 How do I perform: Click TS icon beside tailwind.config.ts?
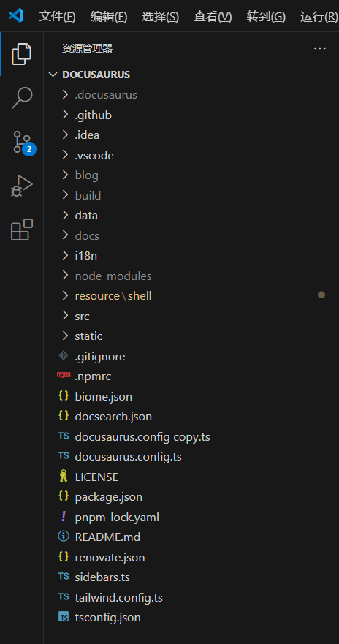[x=64, y=596]
